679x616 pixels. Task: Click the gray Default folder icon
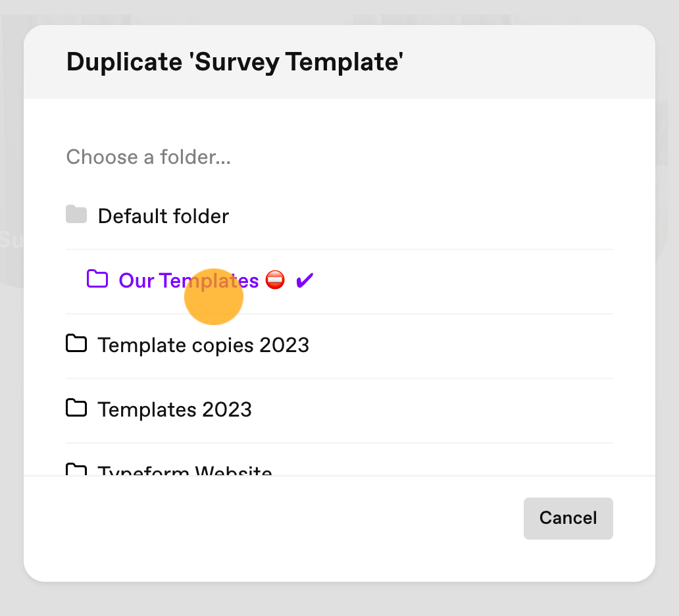pyautogui.click(x=76, y=215)
